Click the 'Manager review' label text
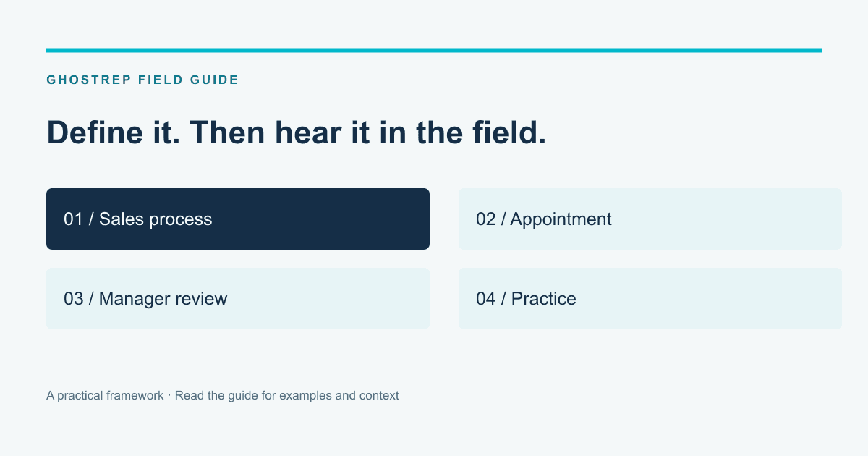The image size is (868, 456). pos(163,299)
